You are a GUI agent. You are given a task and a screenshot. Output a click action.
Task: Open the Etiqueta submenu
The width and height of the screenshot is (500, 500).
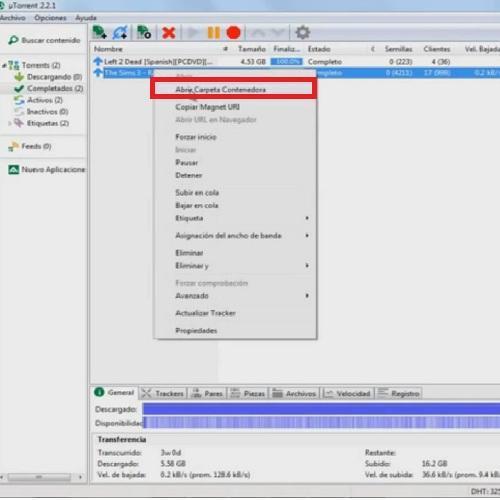coord(235,218)
